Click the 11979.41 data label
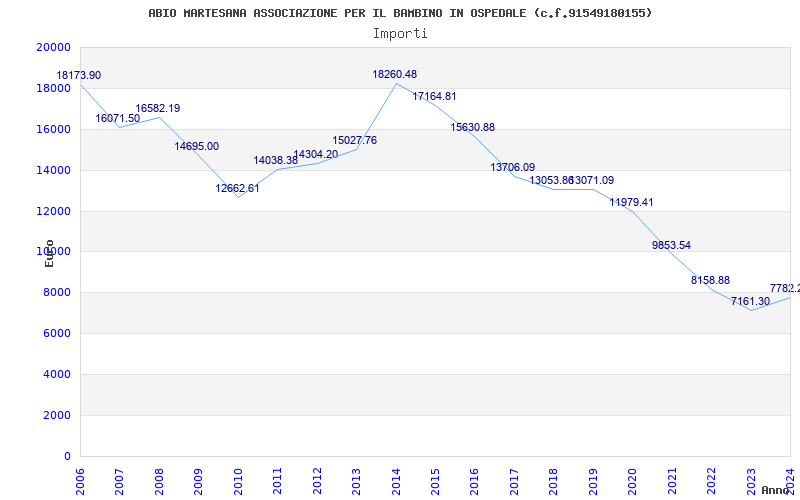 click(x=632, y=203)
